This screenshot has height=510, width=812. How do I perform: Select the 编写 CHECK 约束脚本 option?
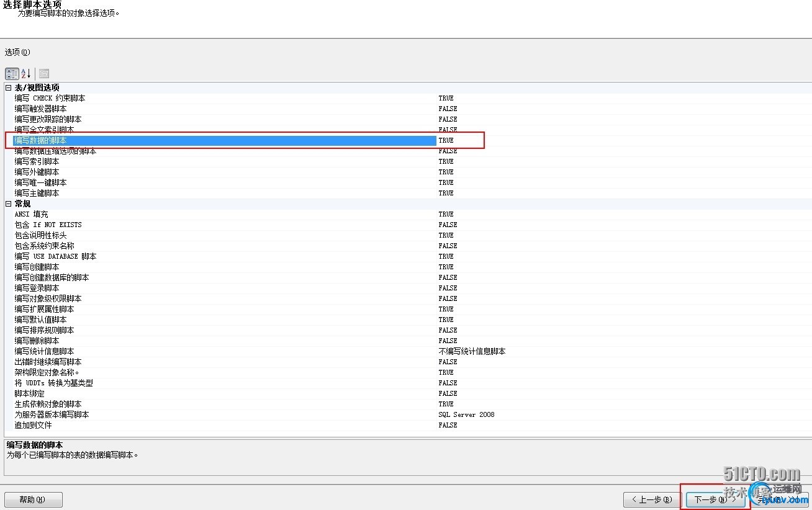tap(50, 98)
